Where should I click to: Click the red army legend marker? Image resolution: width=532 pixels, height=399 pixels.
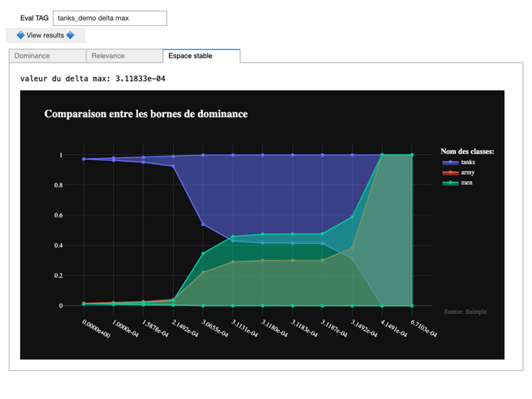450,172
